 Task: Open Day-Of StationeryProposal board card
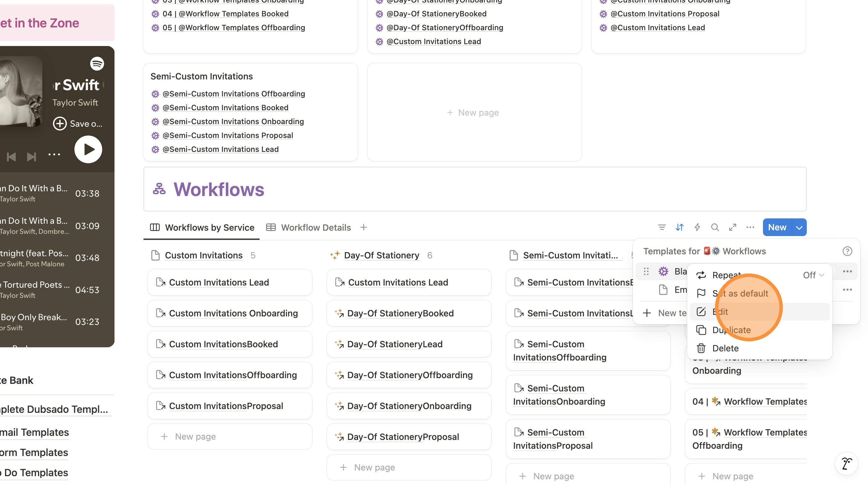coord(409,437)
